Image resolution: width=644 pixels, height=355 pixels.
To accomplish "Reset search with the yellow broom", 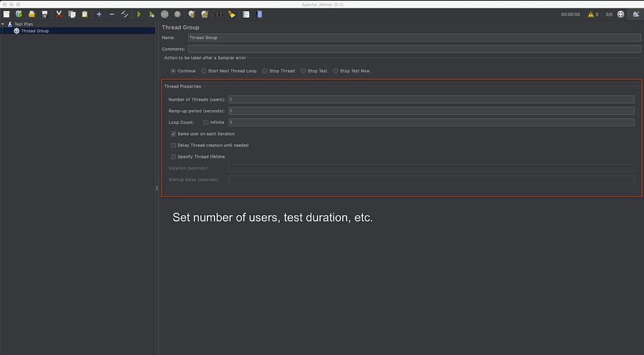I will point(231,14).
